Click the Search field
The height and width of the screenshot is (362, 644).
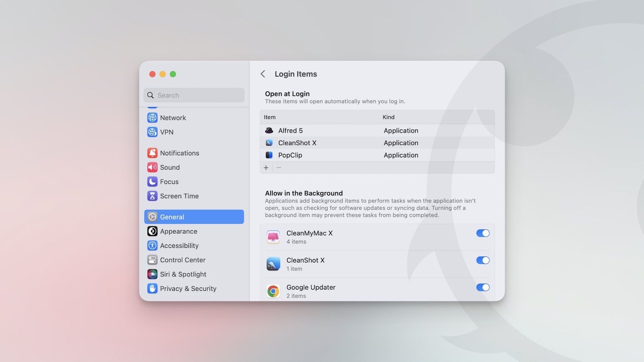[194, 95]
